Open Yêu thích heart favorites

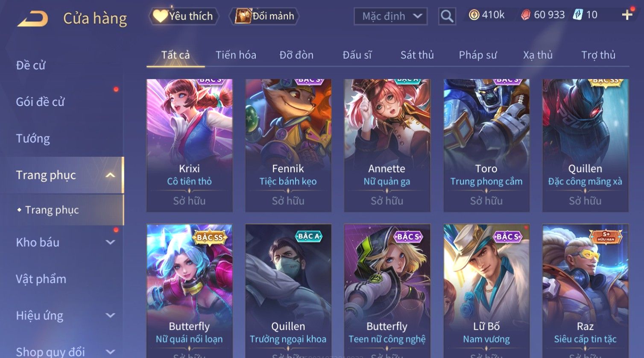point(184,16)
